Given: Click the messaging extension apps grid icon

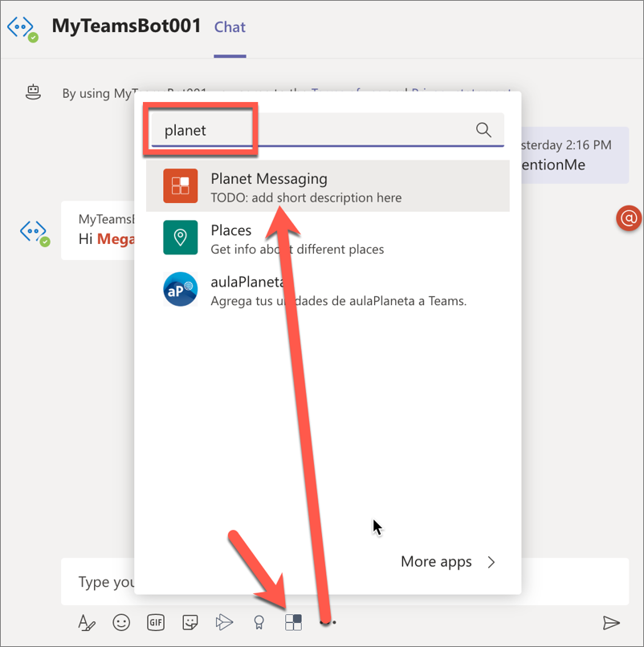Looking at the screenshot, I should tap(294, 622).
